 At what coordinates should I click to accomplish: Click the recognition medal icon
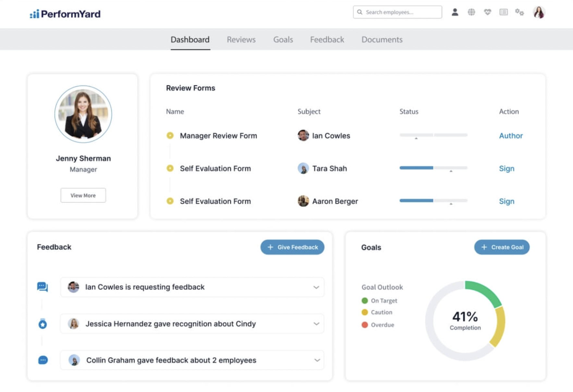click(43, 324)
